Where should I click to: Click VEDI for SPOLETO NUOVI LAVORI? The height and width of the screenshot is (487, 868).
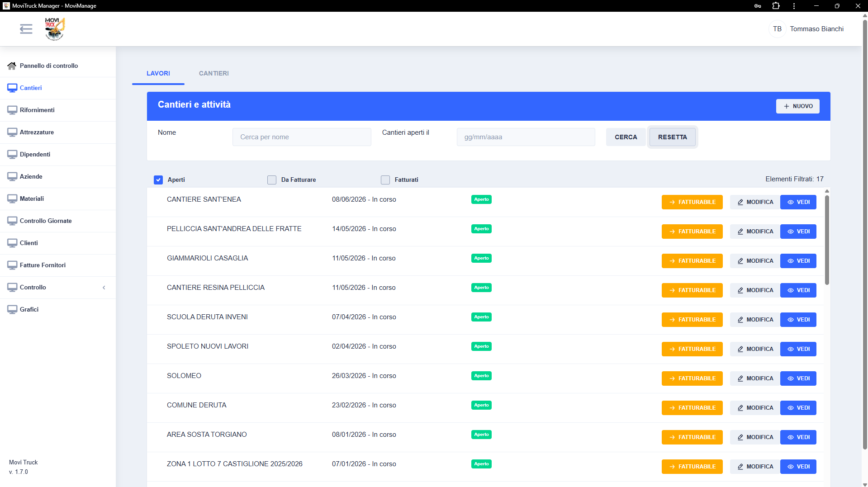(x=798, y=349)
